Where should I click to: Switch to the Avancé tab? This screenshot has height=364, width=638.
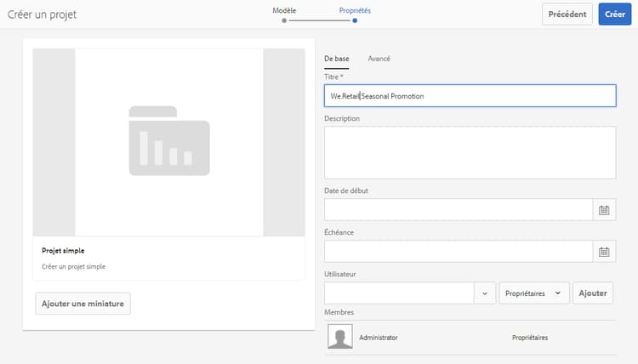[x=379, y=59]
